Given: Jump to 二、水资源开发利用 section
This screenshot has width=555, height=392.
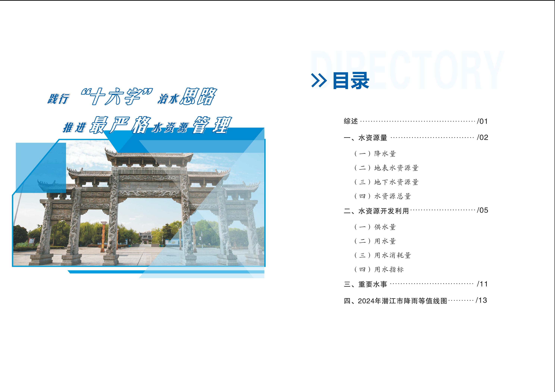Looking at the screenshot, I should pyautogui.click(x=376, y=211).
